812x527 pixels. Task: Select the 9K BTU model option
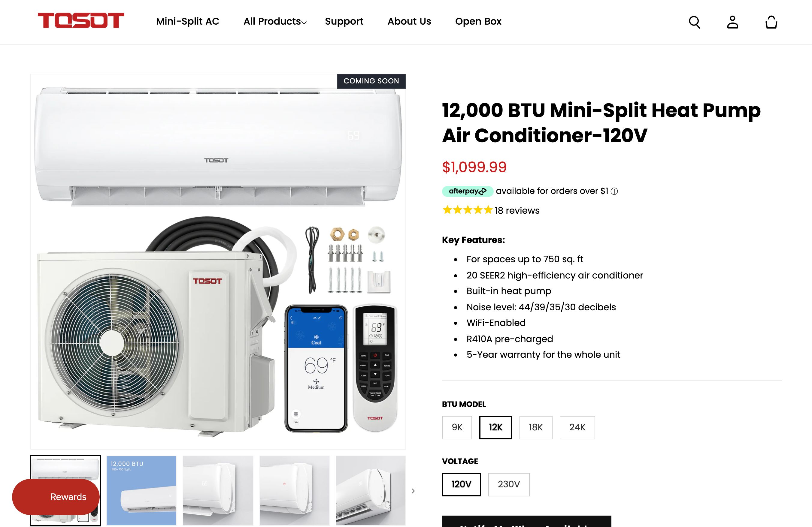pyautogui.click(x=457, y=427)
